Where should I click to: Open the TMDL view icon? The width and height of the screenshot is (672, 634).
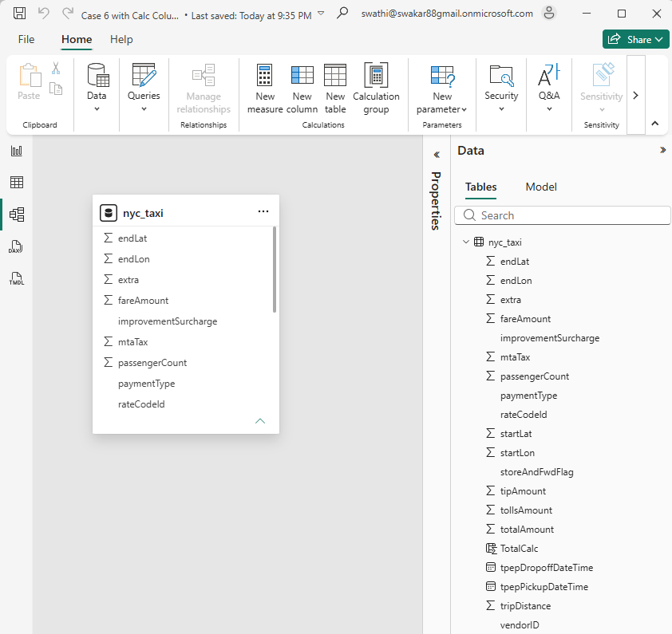pyautogui.click(x=17, y=278)
